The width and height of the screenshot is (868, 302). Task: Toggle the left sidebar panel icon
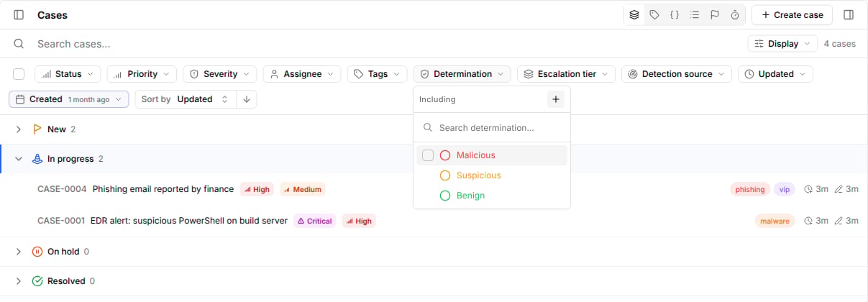click(19, 14)
